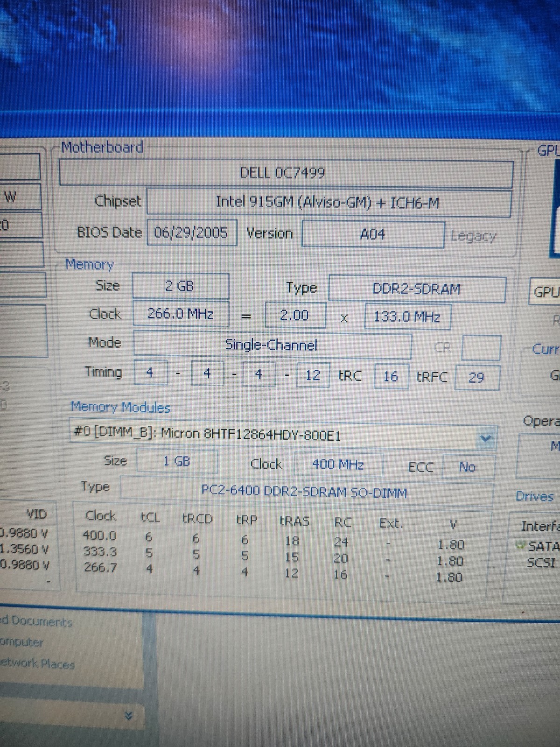Click the BIOS Version A04 field
This screenshot has height=747, width=560.
[373, 234]
